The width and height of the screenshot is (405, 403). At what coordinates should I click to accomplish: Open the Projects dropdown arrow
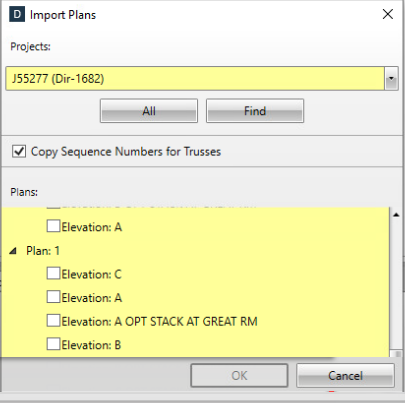[x=391, y=79]
